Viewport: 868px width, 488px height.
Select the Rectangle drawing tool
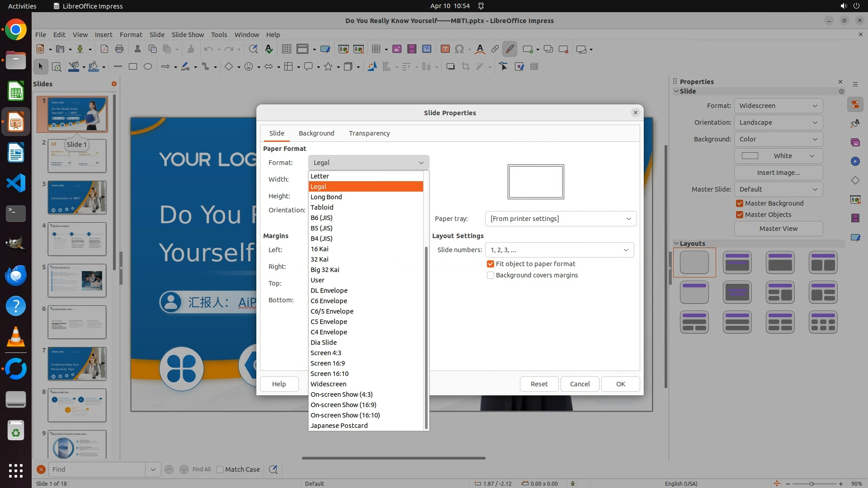pyautogui.click(x=133, y=67)
